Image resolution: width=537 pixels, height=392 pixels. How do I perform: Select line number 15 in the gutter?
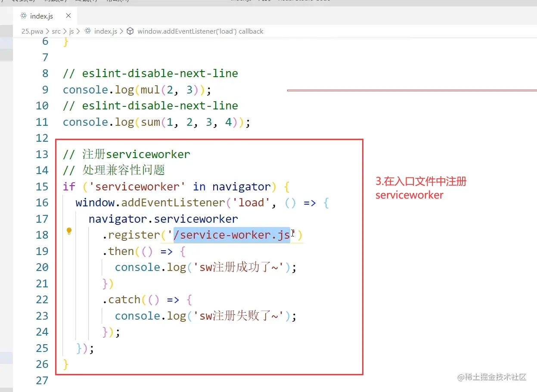42,187
